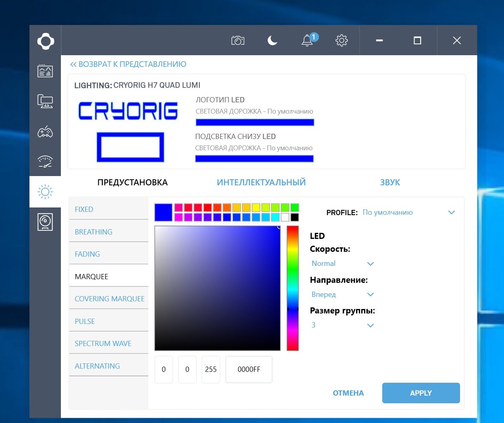504x423 pixels.
Task: Choose the COVERING MARQUEE lighting mode
Action: (x=109, y=299)
